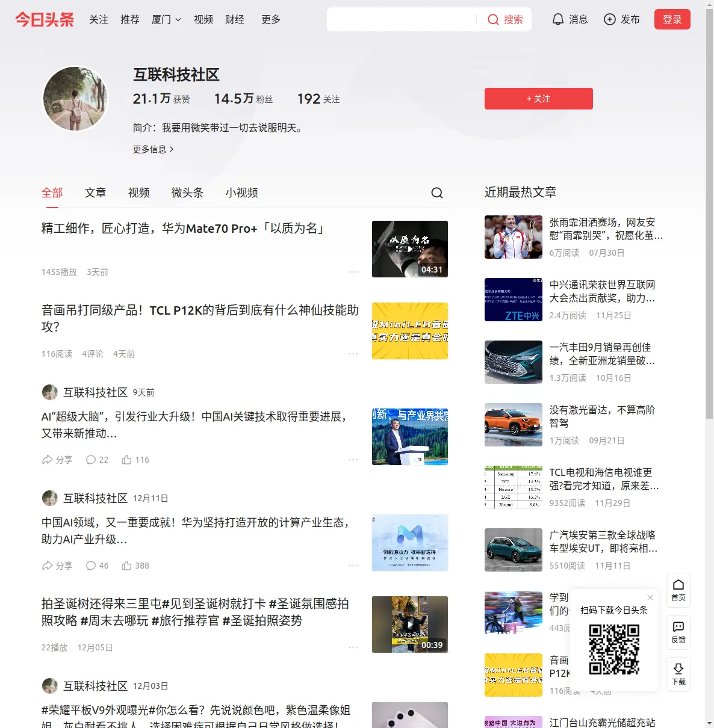Switch to the 微头条 tab
The width and height of the screenshot is (714, 728).
tap(188, 193)
